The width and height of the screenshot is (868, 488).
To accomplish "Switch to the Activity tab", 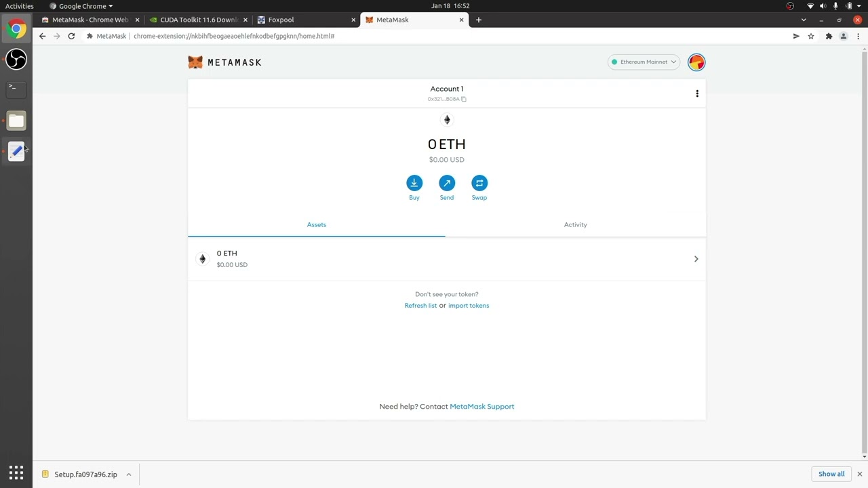I will pos(576,224).
